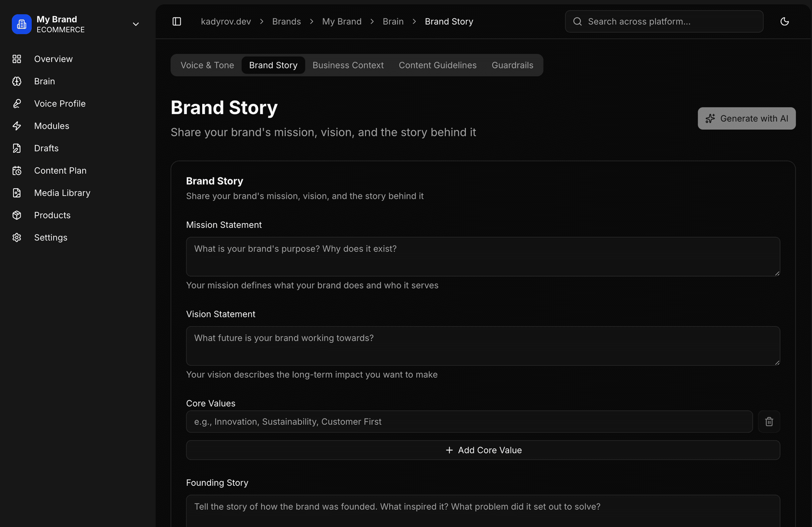Open the Business Context tab
Screen dimensions: 812x527
point(348,65)
